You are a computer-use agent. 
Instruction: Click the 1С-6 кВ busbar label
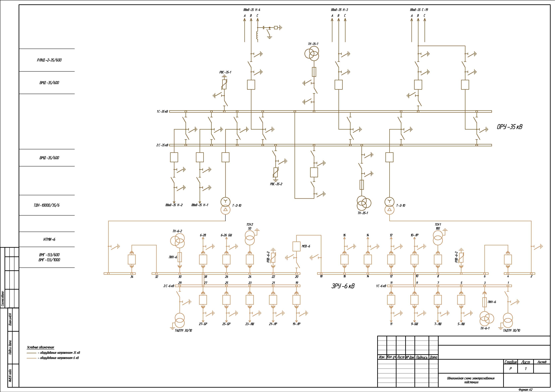coord(381,286)
